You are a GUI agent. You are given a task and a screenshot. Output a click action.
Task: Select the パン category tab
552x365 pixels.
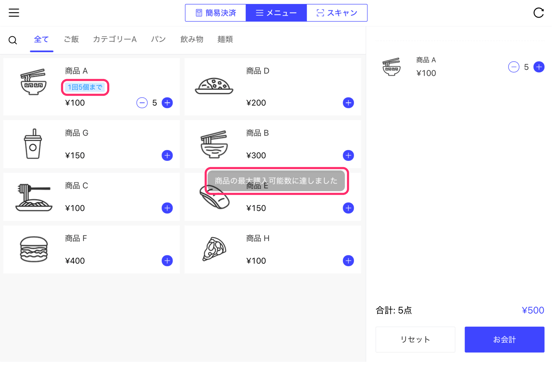tap(158, 39)
